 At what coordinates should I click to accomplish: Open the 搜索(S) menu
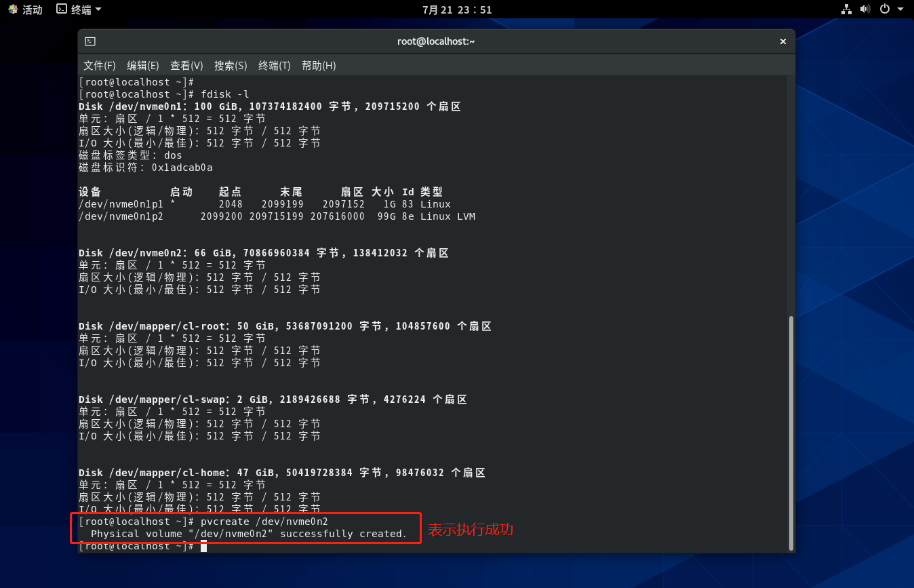point(231,66)
